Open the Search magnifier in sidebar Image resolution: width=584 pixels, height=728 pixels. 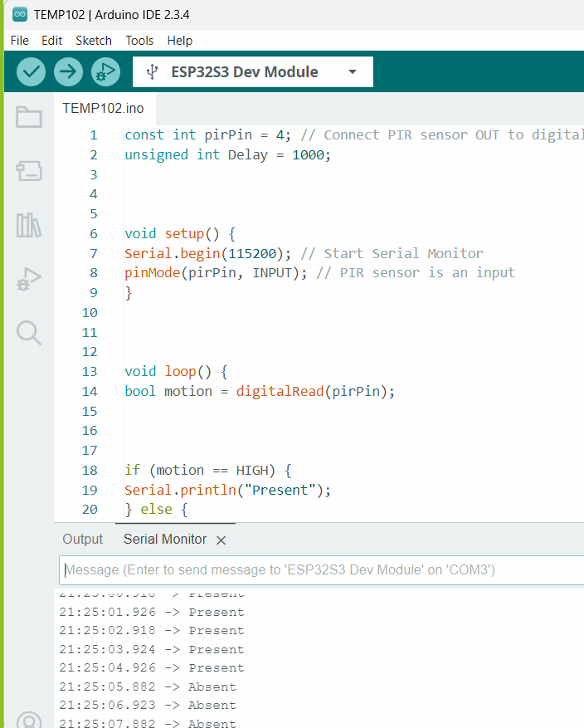tap(29, 333)
